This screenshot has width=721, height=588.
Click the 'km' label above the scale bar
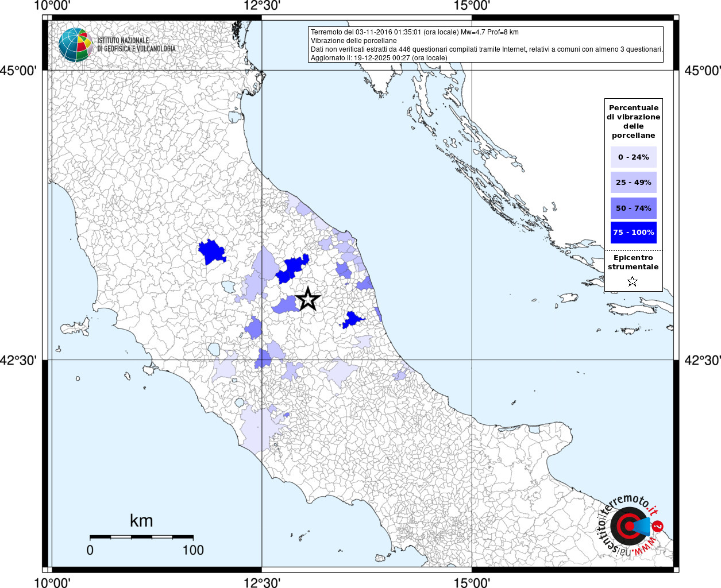click(x=141, y=521)
